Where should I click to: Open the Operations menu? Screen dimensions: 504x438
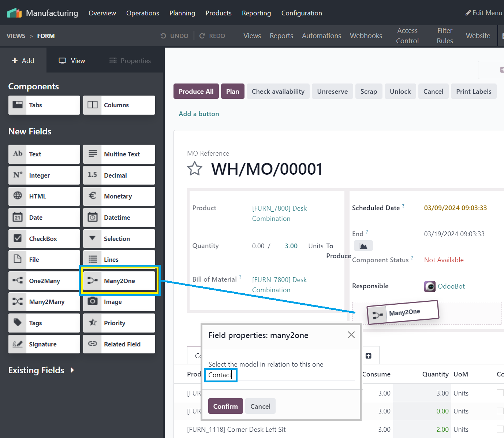143,13
